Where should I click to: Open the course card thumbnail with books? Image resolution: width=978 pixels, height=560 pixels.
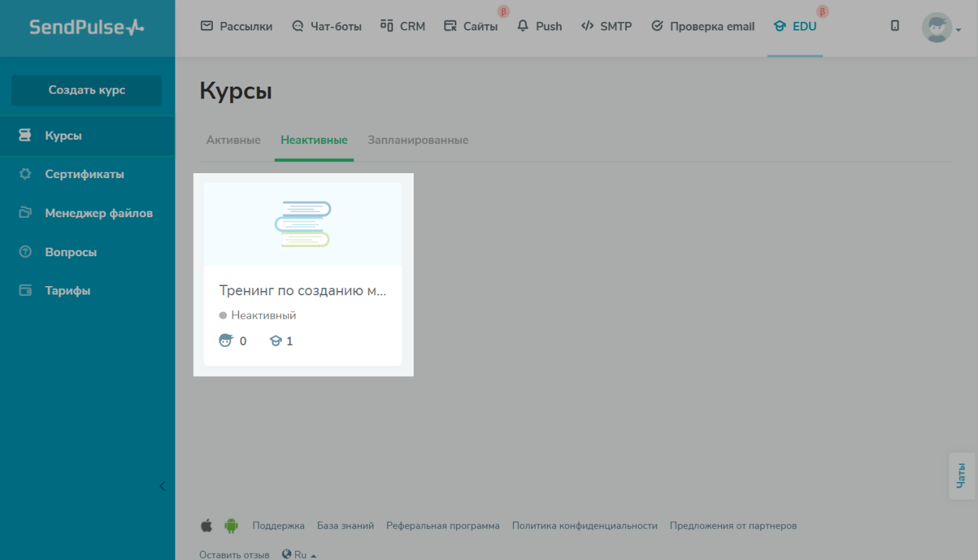point(303,224)
